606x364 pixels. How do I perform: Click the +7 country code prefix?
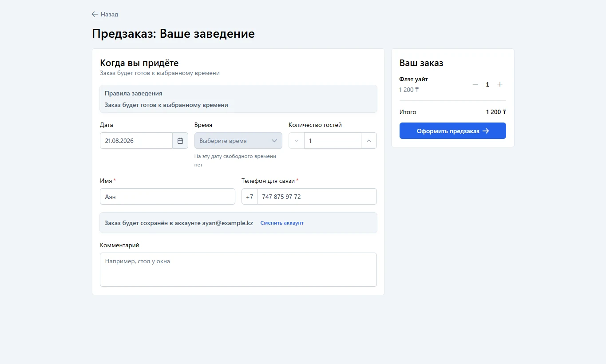point(250,197)
